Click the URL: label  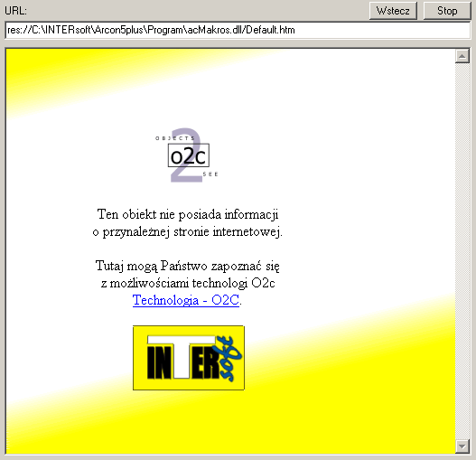(x=15, y=11)
